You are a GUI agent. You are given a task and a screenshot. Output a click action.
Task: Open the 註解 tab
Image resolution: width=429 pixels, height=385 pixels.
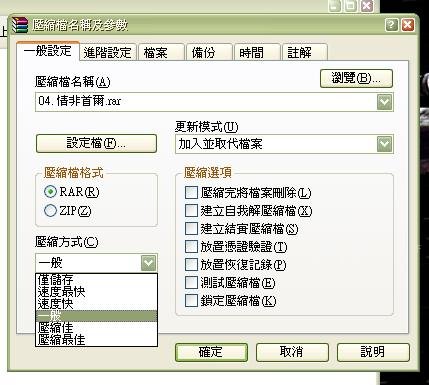pyautogui.click(x=305, y=53)
